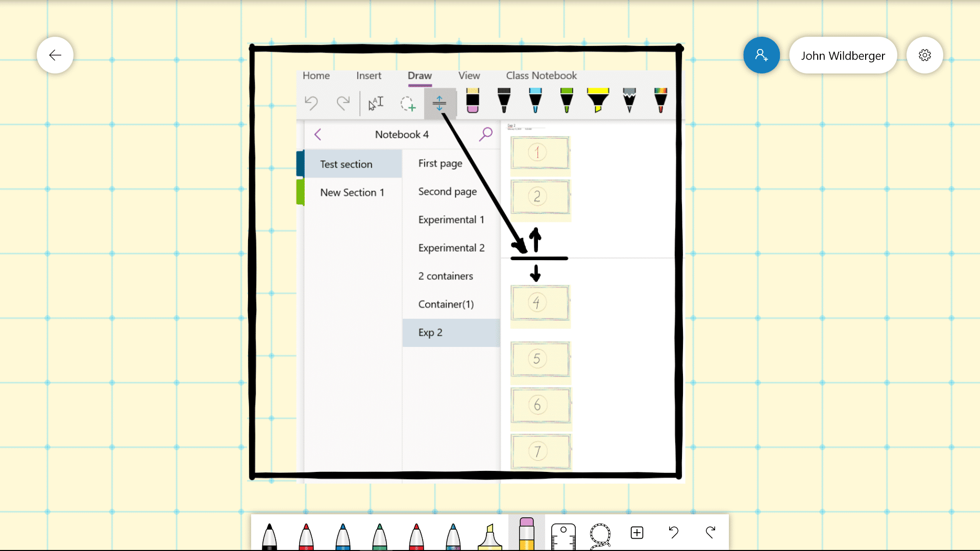Click the Notebook 4 title
Screen dimensions: 980x551
click(x=402, y=135)
